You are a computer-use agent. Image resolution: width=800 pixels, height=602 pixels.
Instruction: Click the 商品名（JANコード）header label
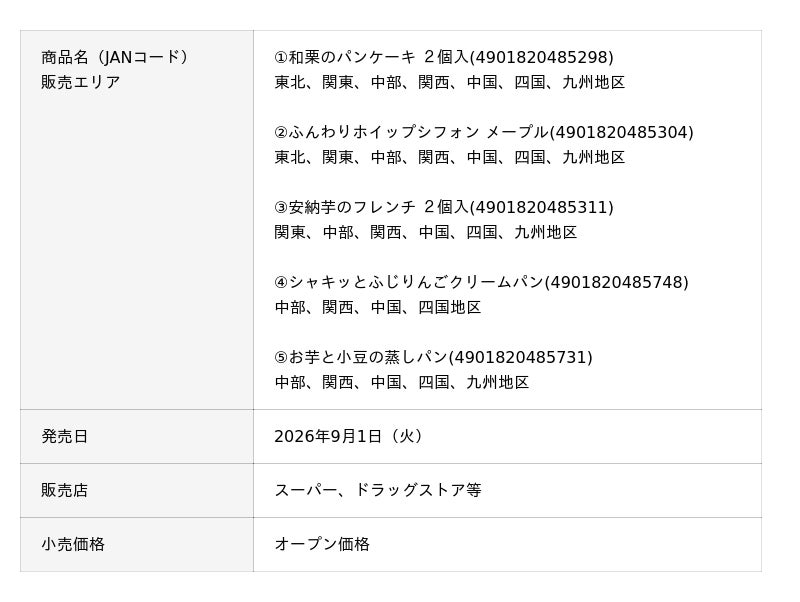point(116,57)
